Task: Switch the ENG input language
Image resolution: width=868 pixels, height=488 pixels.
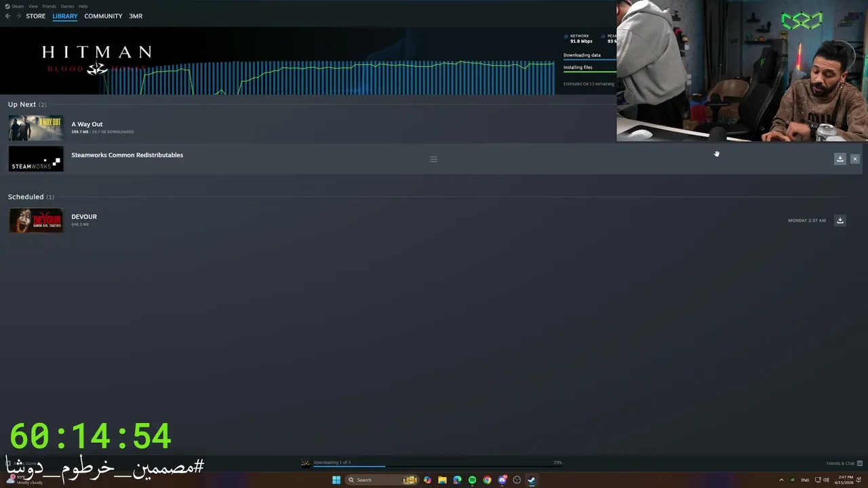Action: [806, 480]
